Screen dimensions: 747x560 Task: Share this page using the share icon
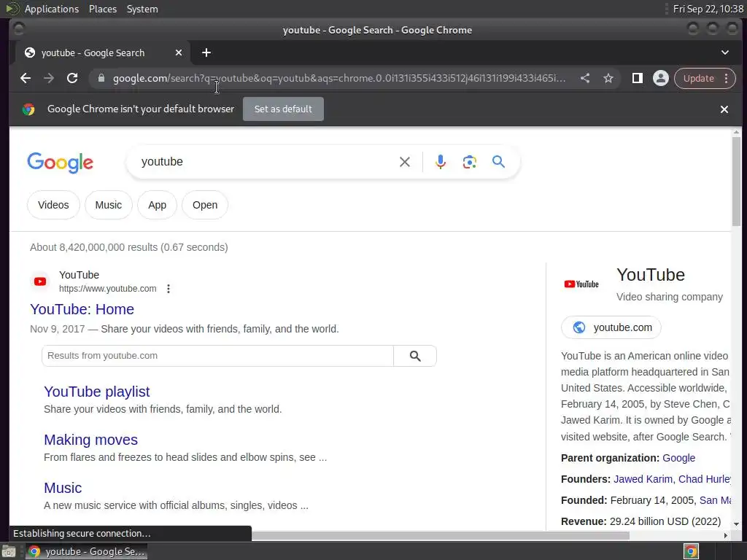pos(585,78)
